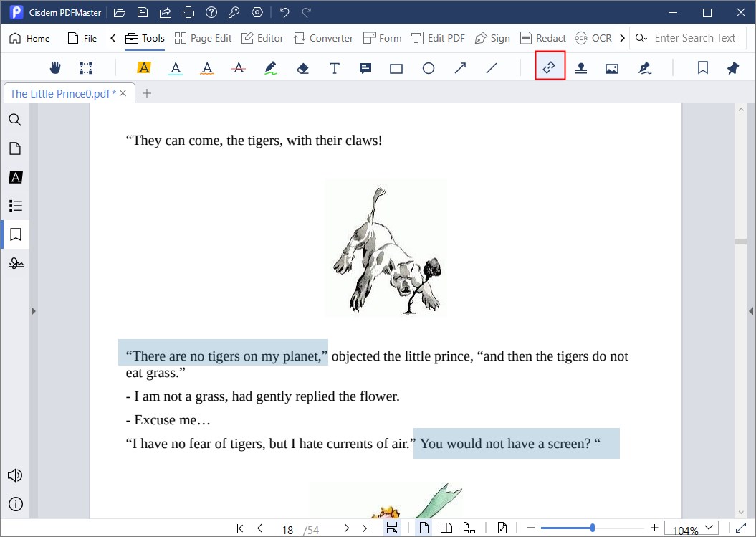Screen dimensions: 756x537
Task: Open the help question mark icon
Action: (211, 12)
